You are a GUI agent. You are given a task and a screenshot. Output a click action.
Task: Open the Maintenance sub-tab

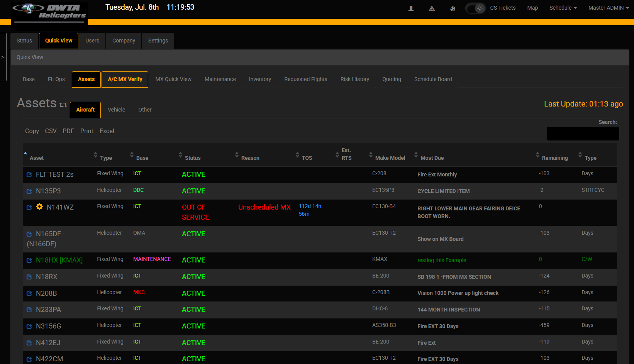(220, 79)
